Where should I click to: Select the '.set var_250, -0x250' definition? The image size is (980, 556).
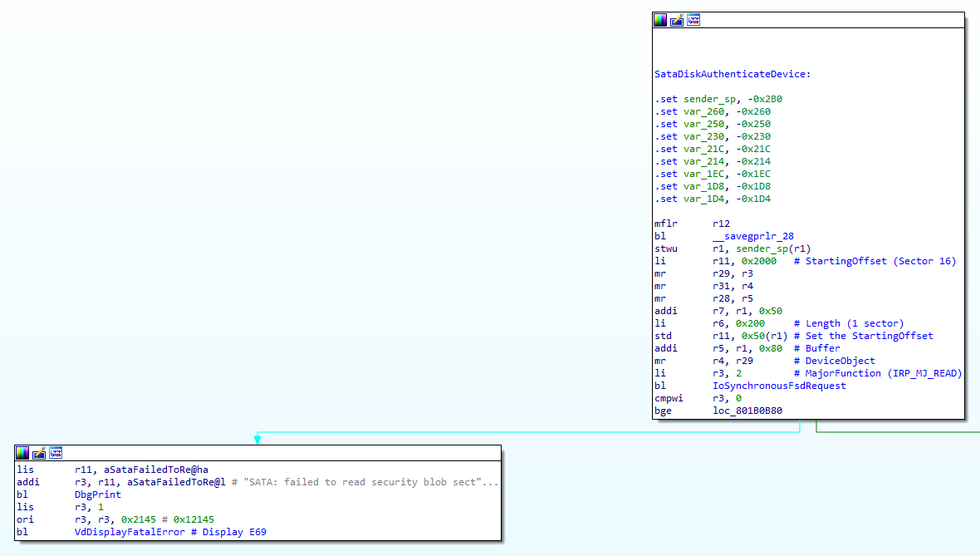[713, 124]
